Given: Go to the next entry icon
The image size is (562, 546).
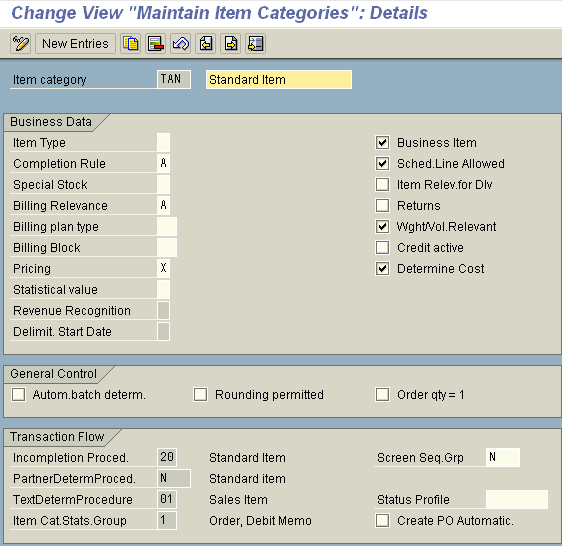Looking at the screenshot, I should tap(230, 44).
